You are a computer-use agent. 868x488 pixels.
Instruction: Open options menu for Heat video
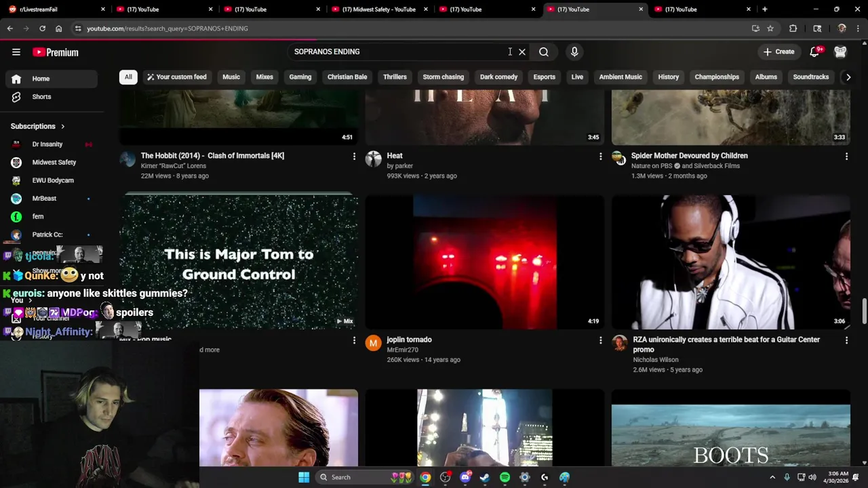point(600,157)
